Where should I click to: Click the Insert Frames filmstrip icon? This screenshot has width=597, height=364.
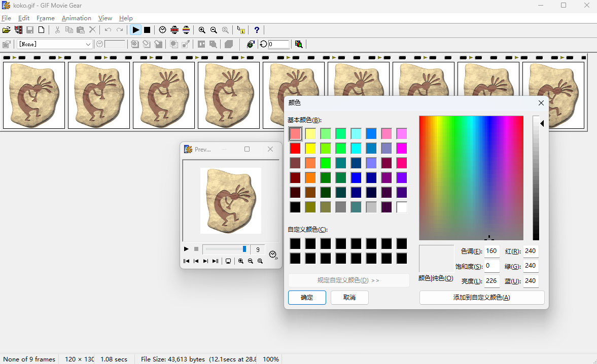pyautogui.click(x=19, y=30)
